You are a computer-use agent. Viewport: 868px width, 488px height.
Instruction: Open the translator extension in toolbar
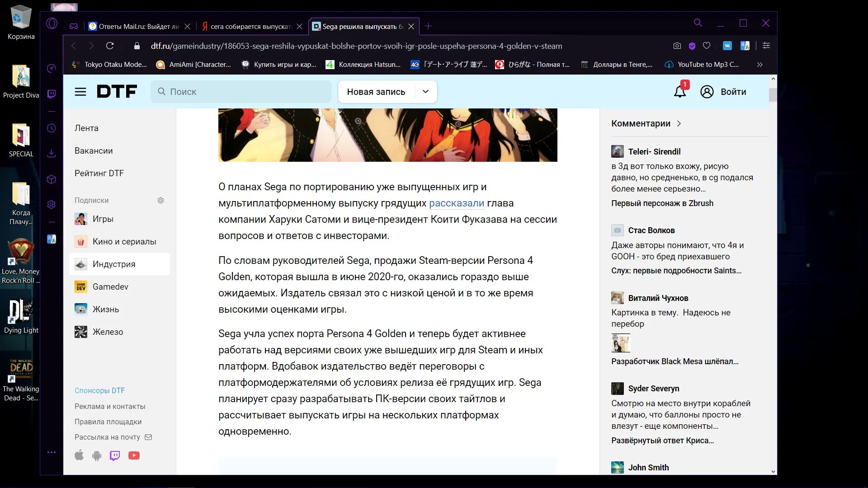[745, 46]
